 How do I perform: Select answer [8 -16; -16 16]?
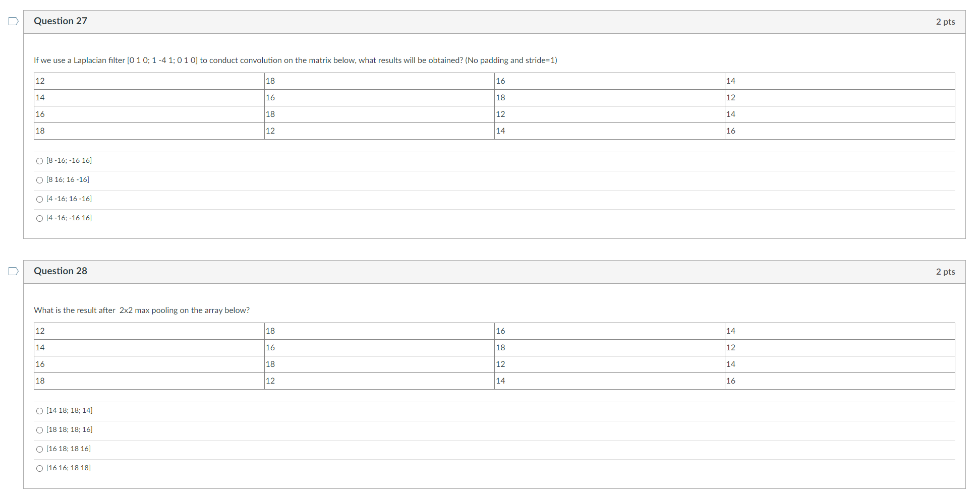pos(39,161)
